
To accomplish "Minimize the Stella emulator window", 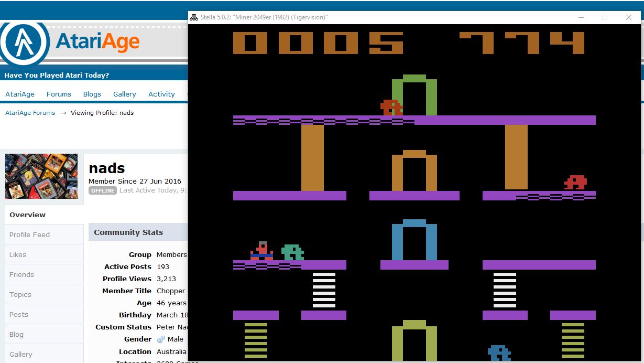I will click(582, 17).
